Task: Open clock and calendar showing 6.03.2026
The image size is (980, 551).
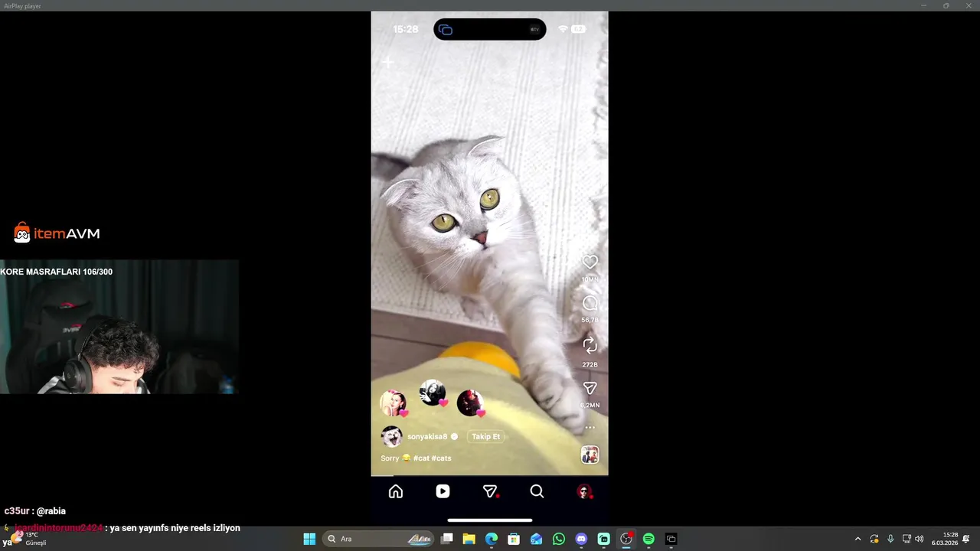Action: [x=945, y=539]
